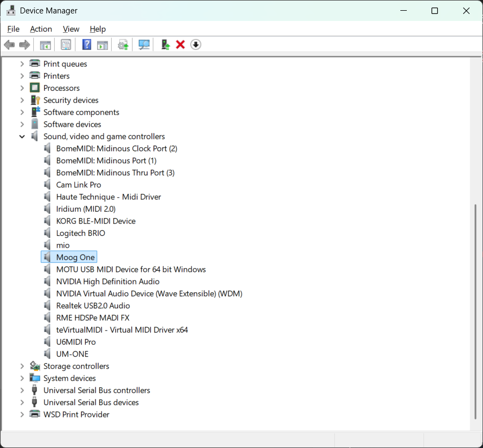Toggle the action pane toolbar icon
Image resolution: width=483 pixels, height=448 pixels.
(103, 45)
